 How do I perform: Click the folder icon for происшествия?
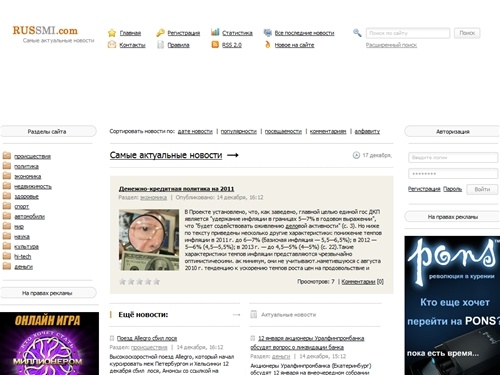click(7, 156)
